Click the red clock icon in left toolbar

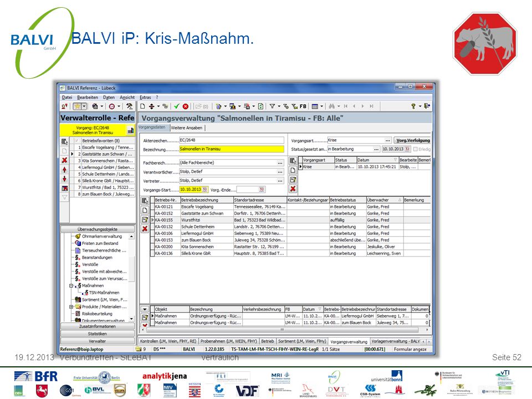point(112,106)
